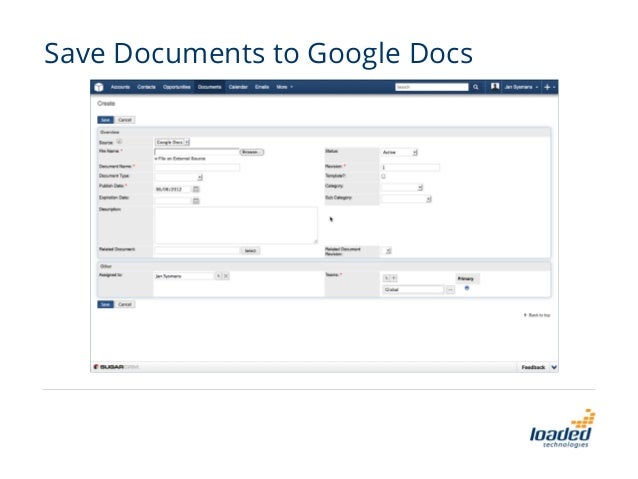The image size is (638, 479).
Task: Click the Feedback button in footer
Action: click(533, 367)
